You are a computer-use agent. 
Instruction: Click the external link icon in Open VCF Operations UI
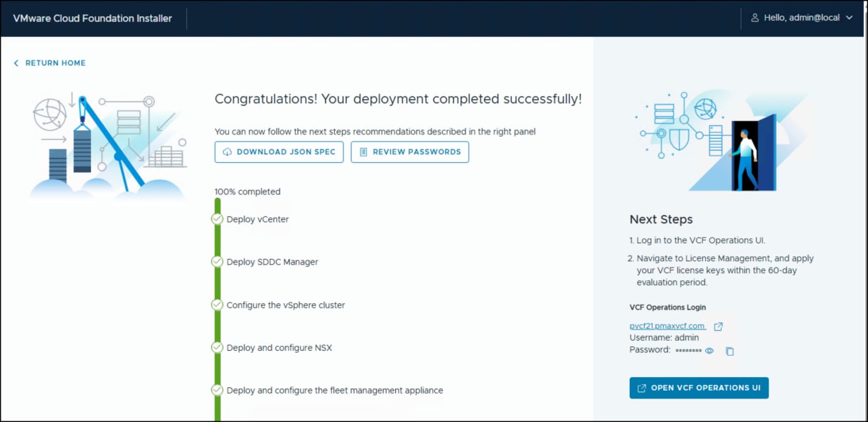tap(642, 388)
